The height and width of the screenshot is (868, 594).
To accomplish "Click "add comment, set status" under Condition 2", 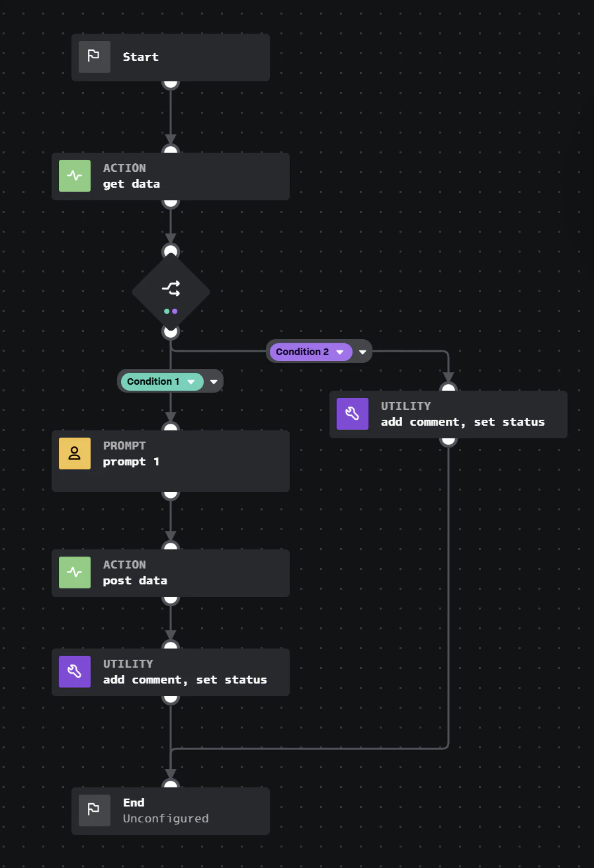I will (x=463, y=422).
